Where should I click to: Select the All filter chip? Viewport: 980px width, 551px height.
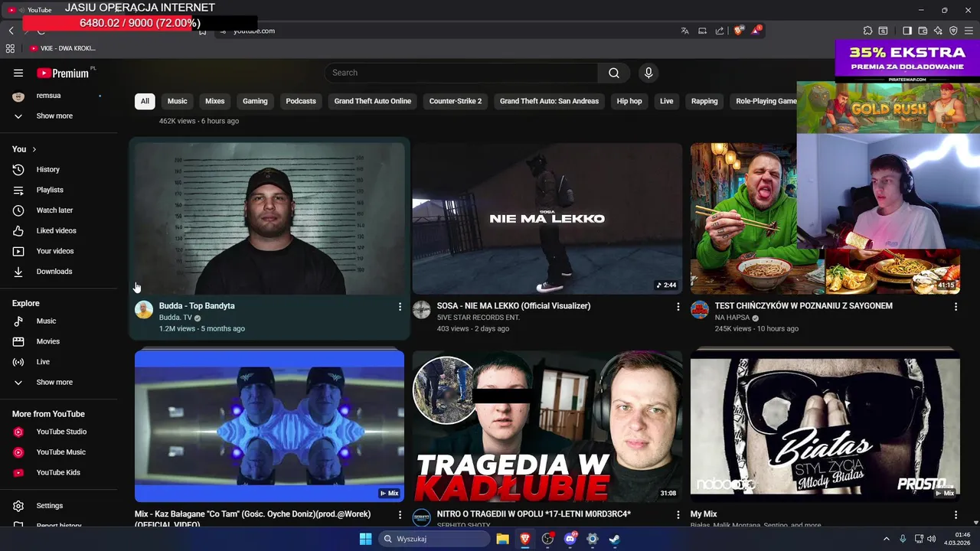(145, 101)
